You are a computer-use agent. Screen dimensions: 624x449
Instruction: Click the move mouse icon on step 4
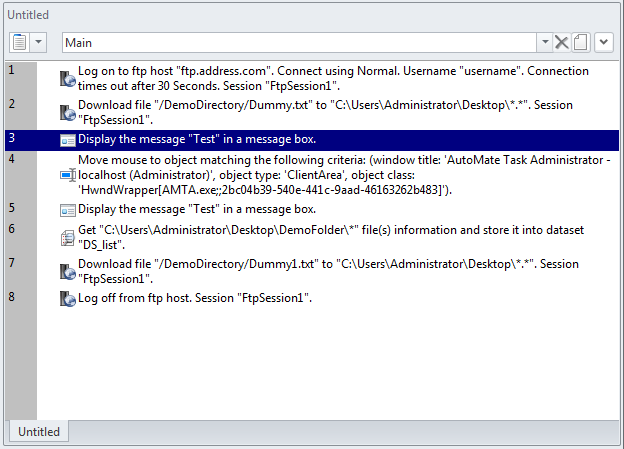[68, 175]
